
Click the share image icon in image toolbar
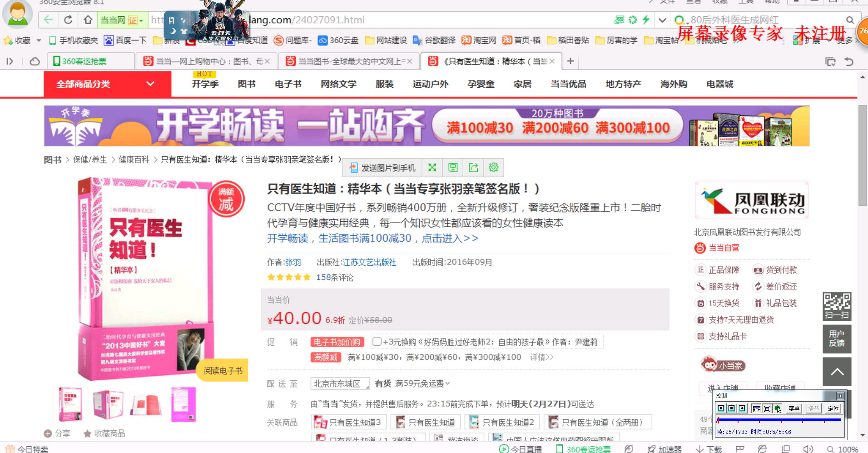coord(473,168)
